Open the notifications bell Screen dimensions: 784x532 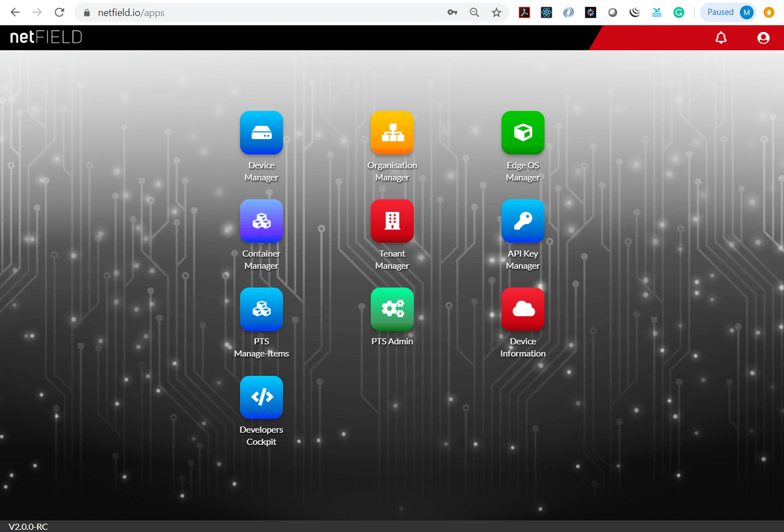[x=721, y=38]
